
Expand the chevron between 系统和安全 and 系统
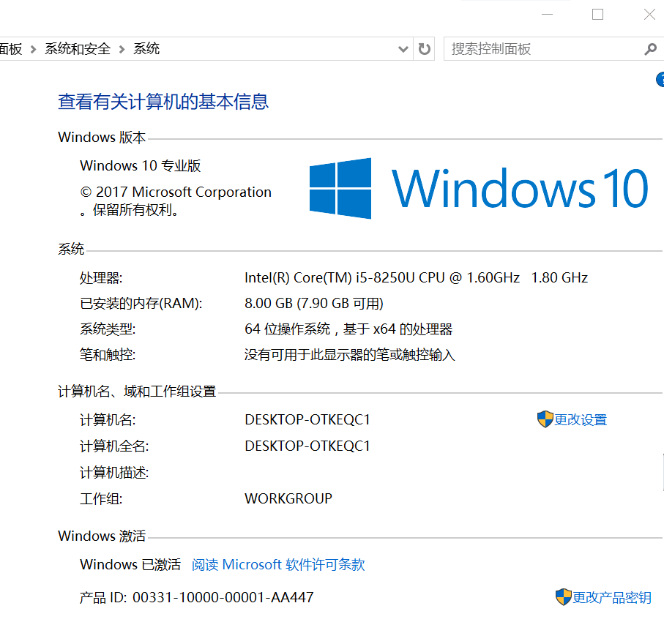click(122, 49)
